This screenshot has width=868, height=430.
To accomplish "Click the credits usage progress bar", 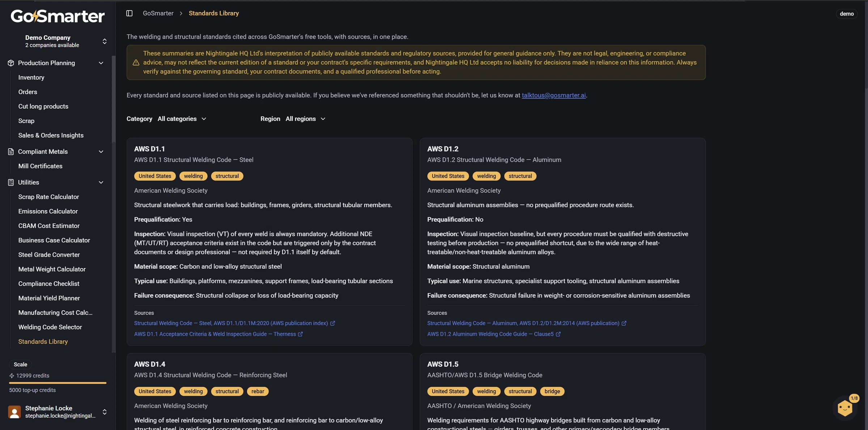I will (58, 383).
